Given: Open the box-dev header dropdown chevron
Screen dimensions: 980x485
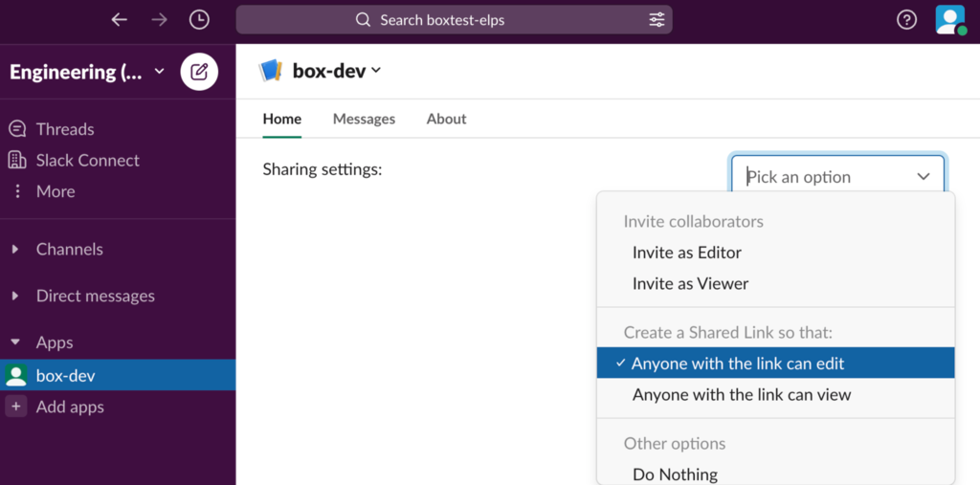Looking at the screenshot, I should click(375, 71).
